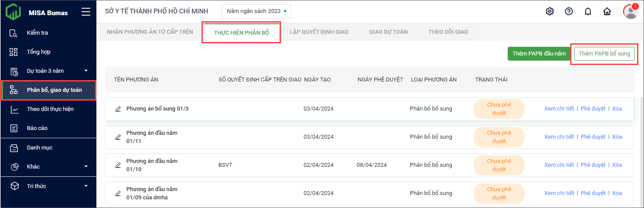Click the settings gear icon
Image resolution: width=644 pixels, height=208 pixels.
tap(550, 12)
